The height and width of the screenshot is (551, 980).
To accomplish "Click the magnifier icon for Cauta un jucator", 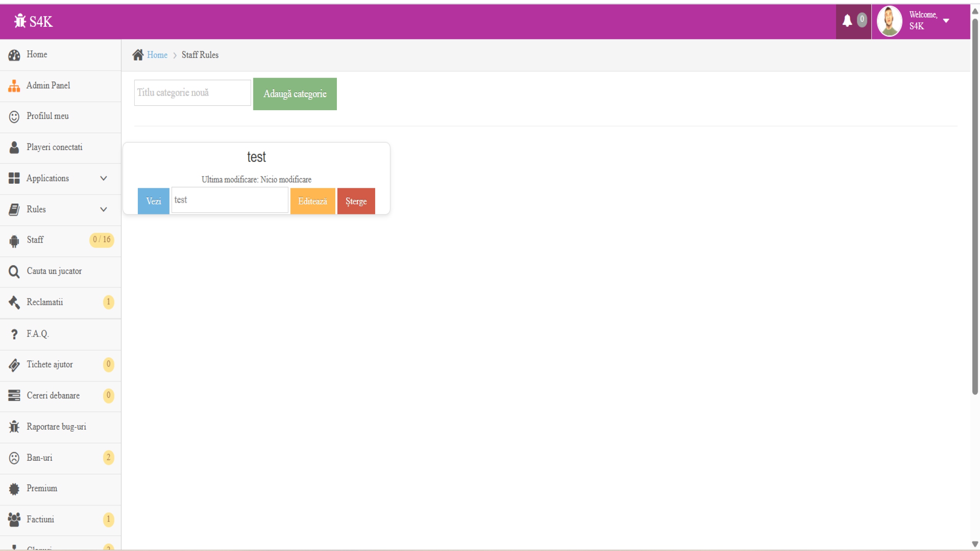I will coord(14,271).
